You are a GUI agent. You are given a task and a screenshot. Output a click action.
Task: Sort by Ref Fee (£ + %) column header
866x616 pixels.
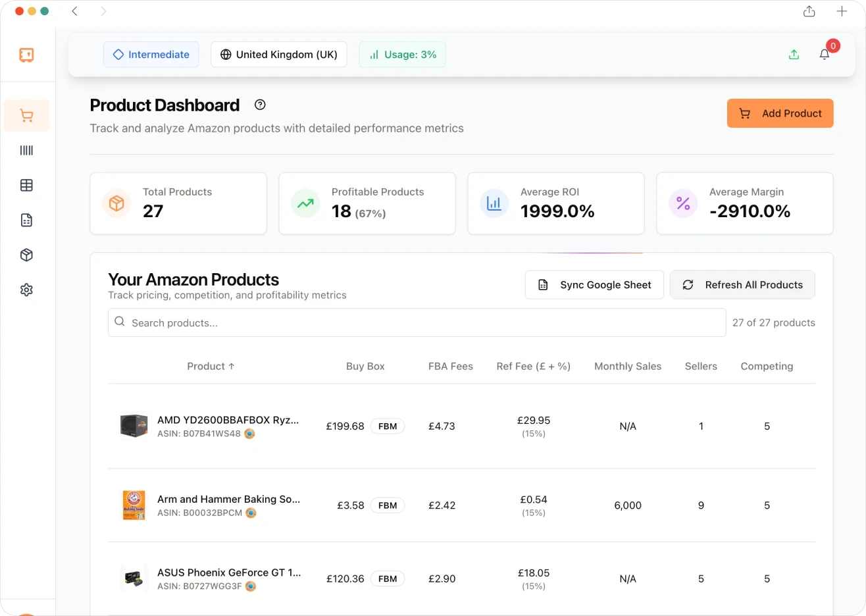click(x=533, y=367)
